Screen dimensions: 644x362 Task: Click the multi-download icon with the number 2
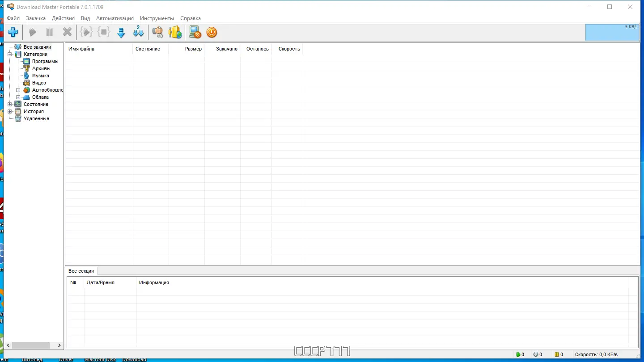tap(138, 32)
